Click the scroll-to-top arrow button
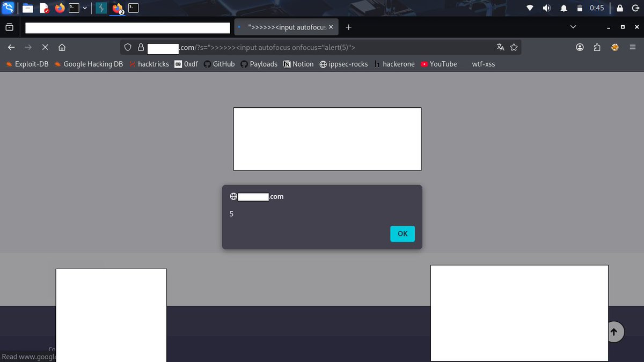Viewport: 644px width, 362px height. click(614, 331)
